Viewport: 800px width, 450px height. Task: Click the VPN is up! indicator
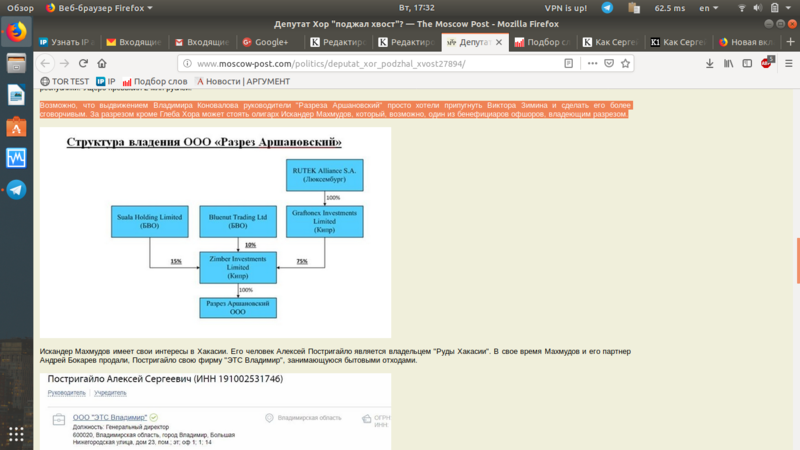[x=565, y=8]
